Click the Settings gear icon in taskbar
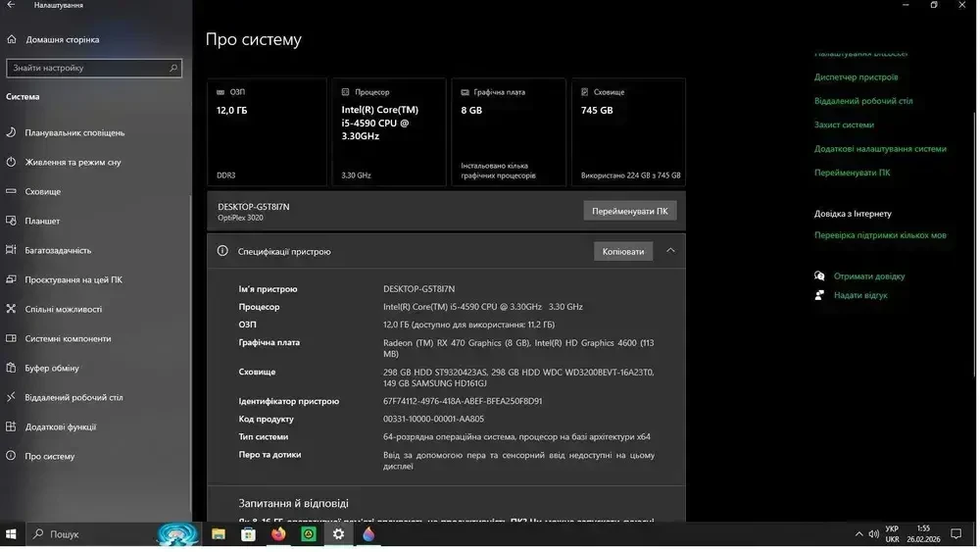 click(338, 534)
